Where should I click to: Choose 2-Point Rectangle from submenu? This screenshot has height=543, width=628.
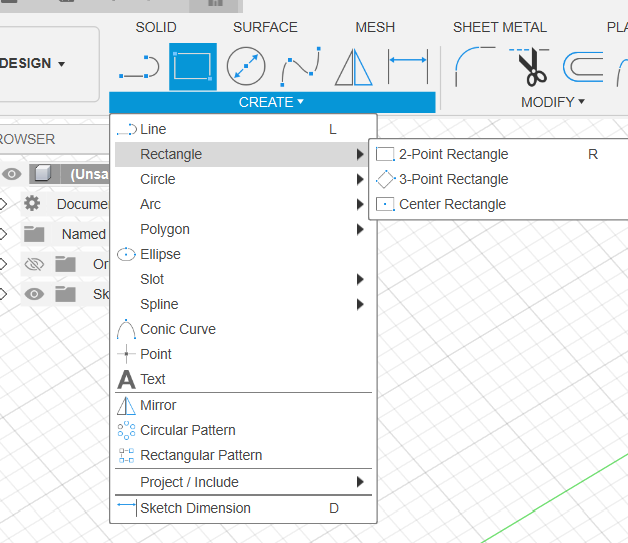(x=498, y=154)
